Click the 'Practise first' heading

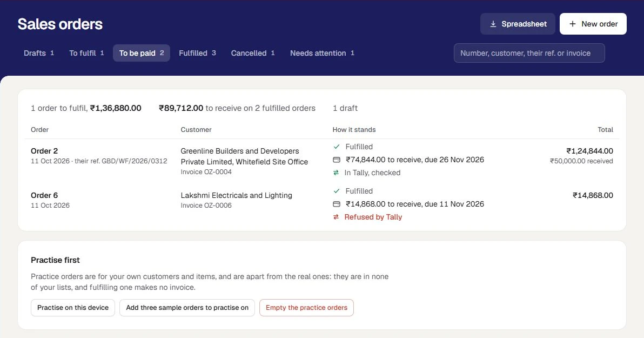55,260
